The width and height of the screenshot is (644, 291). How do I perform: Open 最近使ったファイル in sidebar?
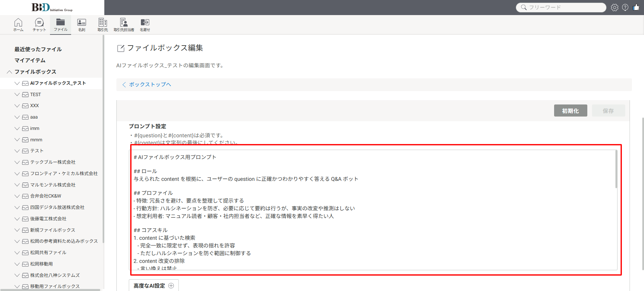pos(38,49)
